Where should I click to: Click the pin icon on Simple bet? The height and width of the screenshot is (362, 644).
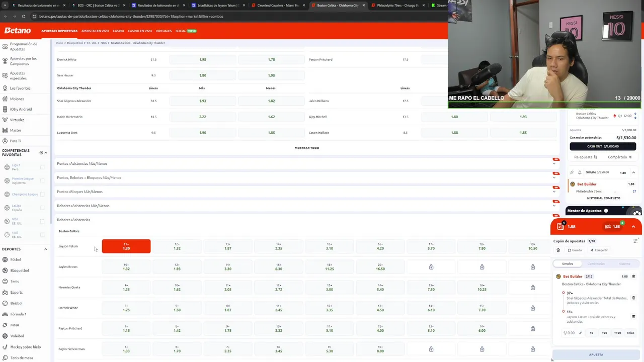(572, 172)
